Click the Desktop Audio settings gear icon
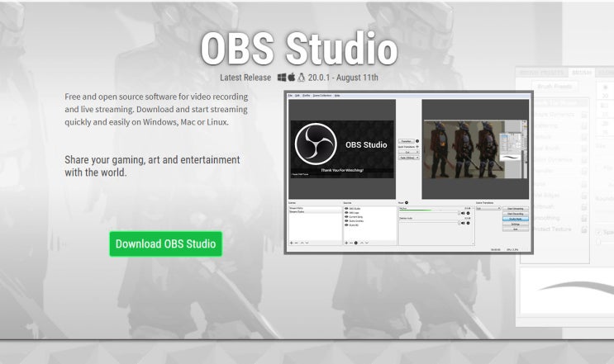The image size is (614, 364). (468, 223)
